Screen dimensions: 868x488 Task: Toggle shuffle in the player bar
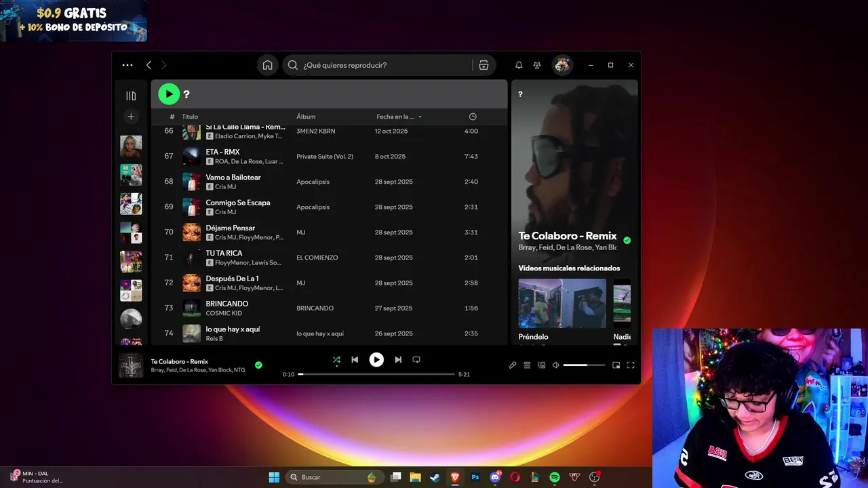336,360
